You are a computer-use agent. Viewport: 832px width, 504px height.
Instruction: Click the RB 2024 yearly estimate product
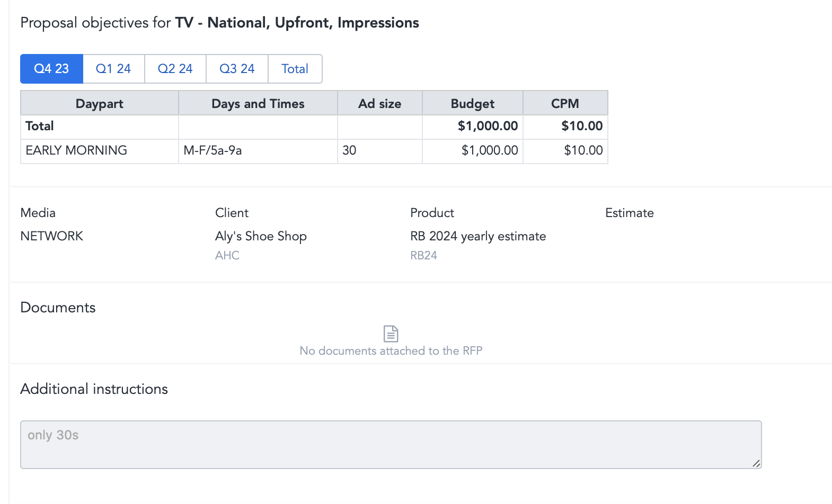(x=478, y=236)
